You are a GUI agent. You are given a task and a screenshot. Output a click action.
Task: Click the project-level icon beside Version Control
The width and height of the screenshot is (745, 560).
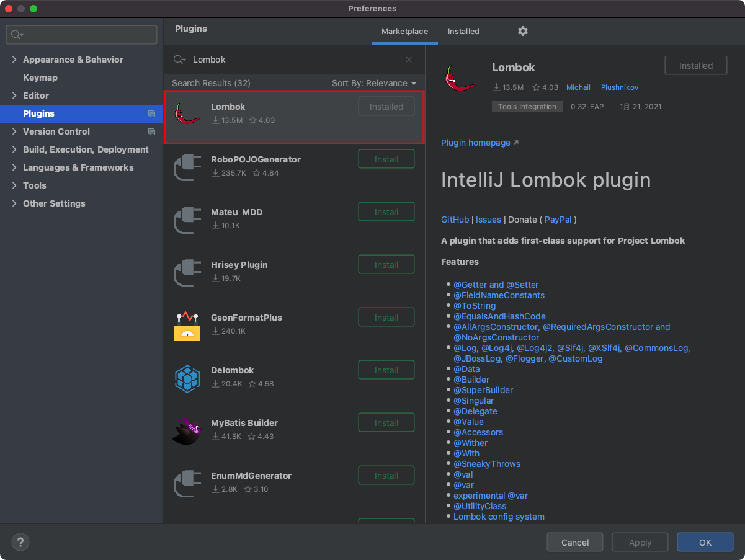[152, 132]
